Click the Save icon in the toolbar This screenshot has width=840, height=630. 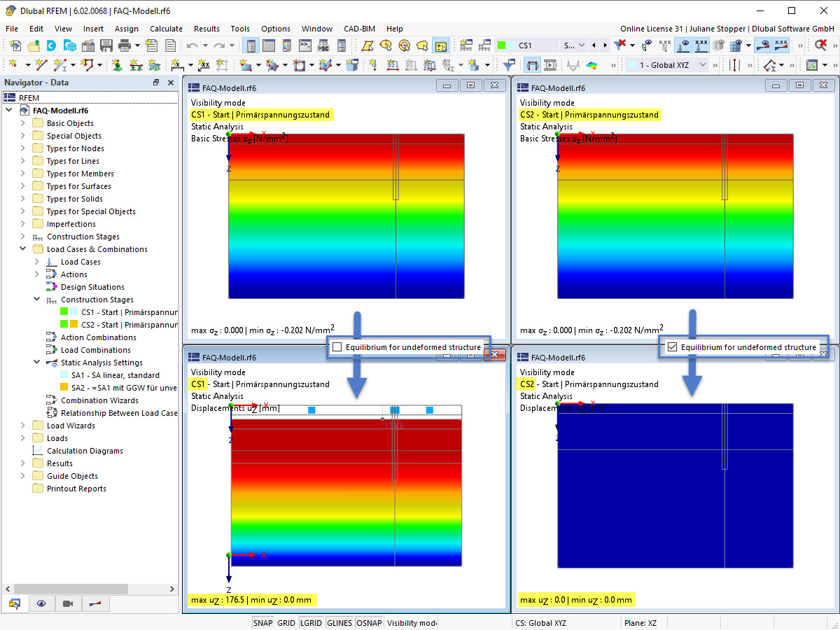coord(106,45)
